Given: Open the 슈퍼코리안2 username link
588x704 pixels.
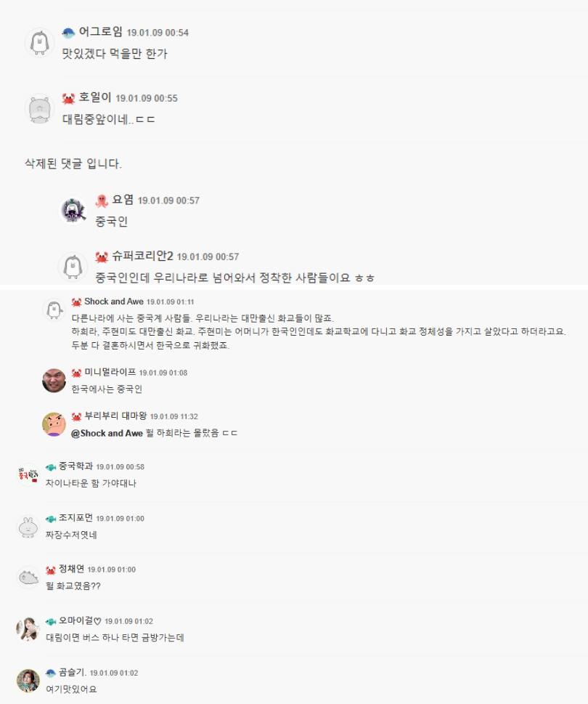Looking at the screenshot, I should (x=142, y=256).
